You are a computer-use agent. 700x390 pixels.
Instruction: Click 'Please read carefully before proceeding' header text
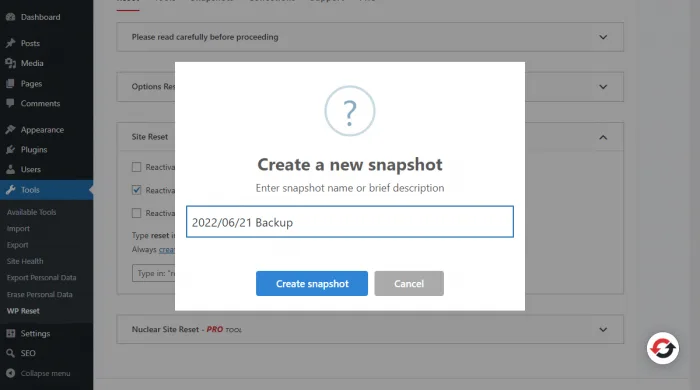205,37
